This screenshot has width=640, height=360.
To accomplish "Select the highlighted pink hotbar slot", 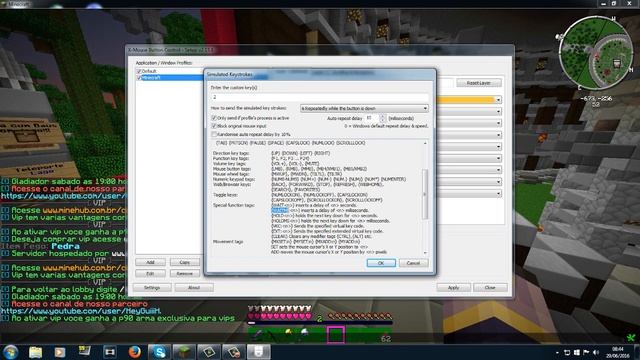I will (336, 335).
